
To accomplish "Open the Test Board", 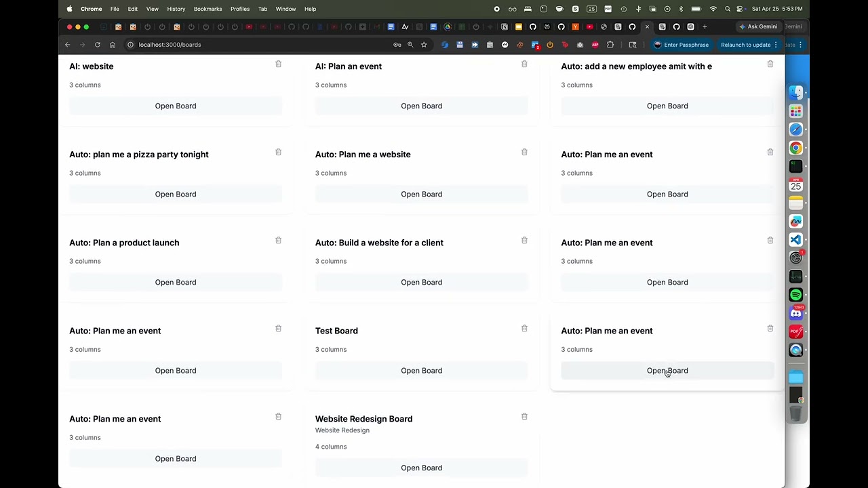I will tap(421, 370).
